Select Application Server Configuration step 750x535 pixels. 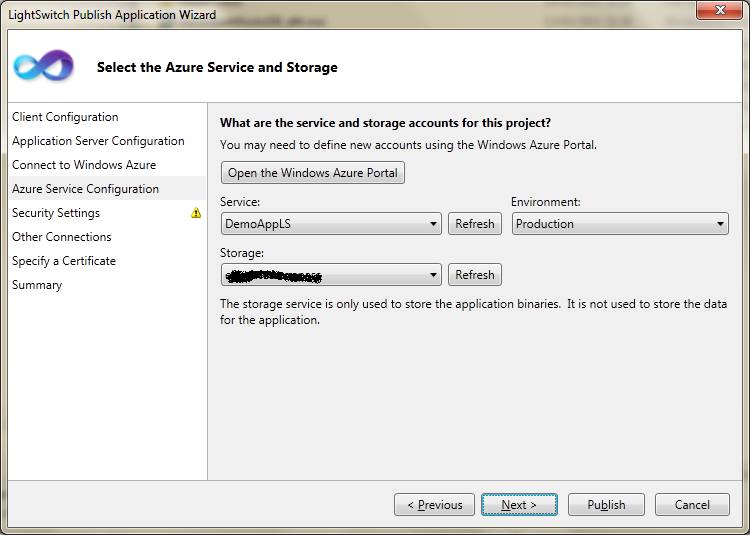coord(98,141)
